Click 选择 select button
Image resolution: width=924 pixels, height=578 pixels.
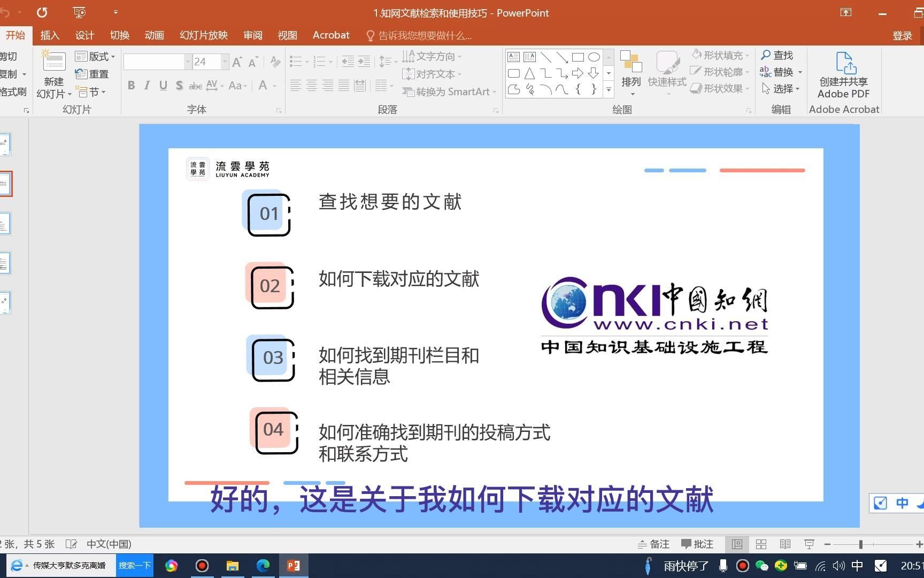tap(780, 88)
